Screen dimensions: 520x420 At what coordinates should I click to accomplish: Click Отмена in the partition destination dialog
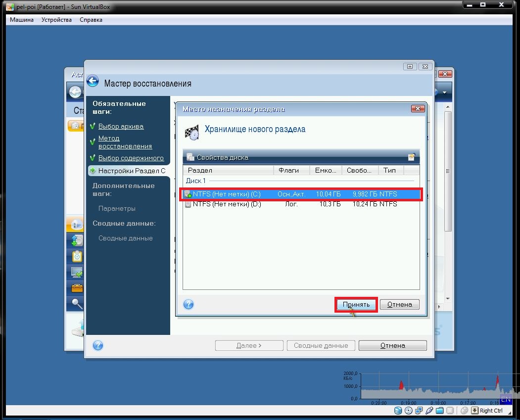click(x=400, y=304)
